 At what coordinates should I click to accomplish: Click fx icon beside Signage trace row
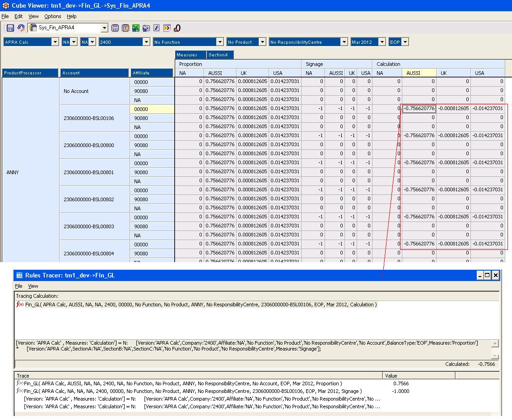(x=20, y=391)
